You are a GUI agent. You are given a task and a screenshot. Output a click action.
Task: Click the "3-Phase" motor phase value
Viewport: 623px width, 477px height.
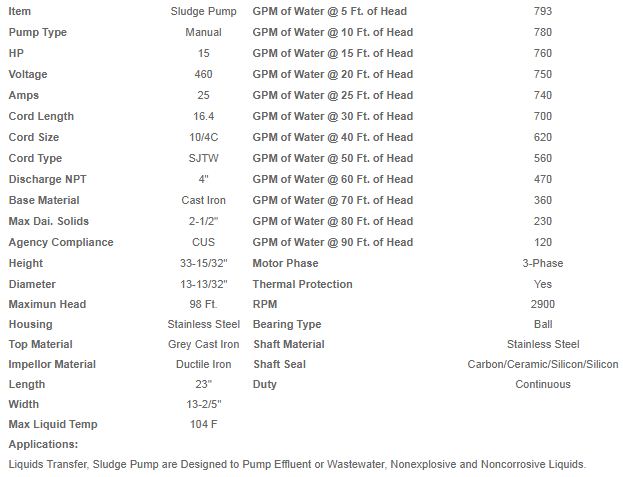543,263
